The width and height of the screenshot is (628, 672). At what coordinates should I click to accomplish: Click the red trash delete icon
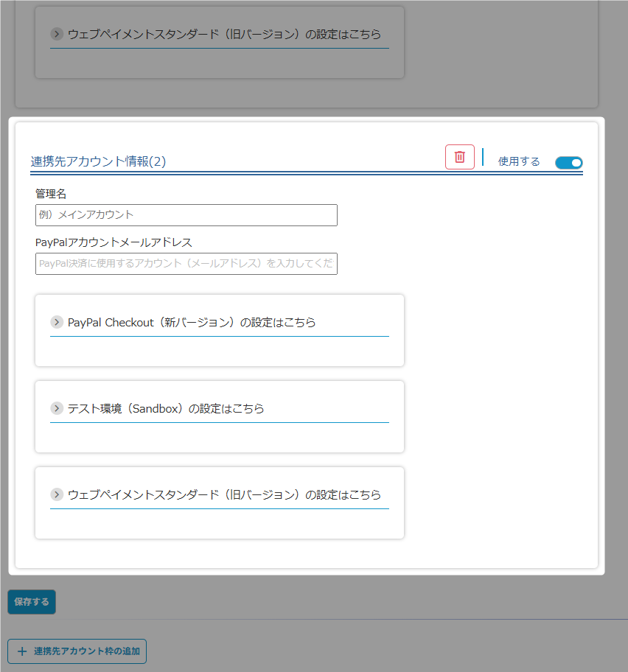459,157
